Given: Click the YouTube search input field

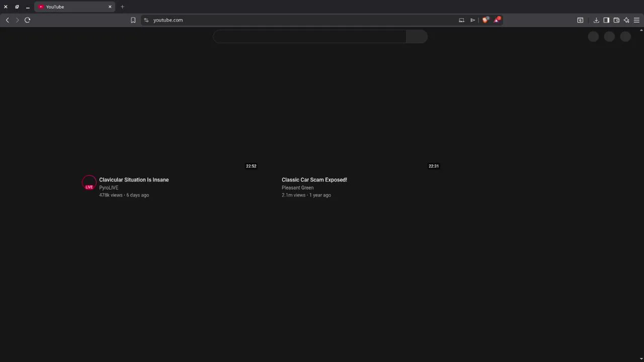Looking at the screenshot, I should (309, 37).
